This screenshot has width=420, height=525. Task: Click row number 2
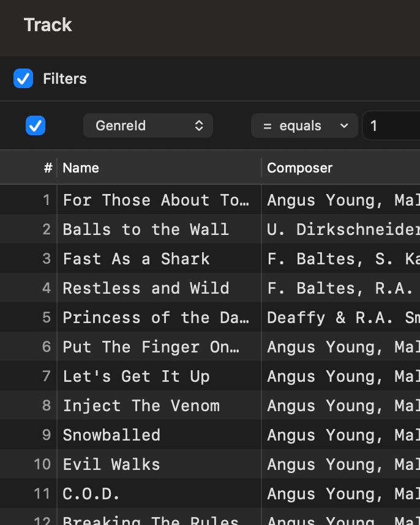pos(47,229)
